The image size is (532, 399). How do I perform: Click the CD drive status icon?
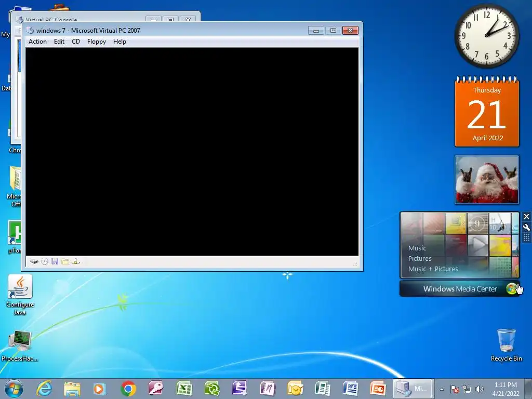click(x=45, y=262)
